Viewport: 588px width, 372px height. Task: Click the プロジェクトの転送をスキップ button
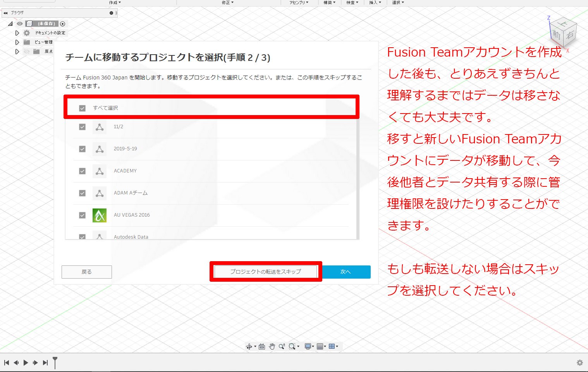coord(265,272)
